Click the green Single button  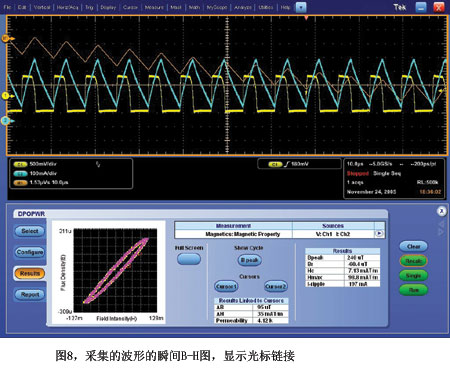coord(413,276)
